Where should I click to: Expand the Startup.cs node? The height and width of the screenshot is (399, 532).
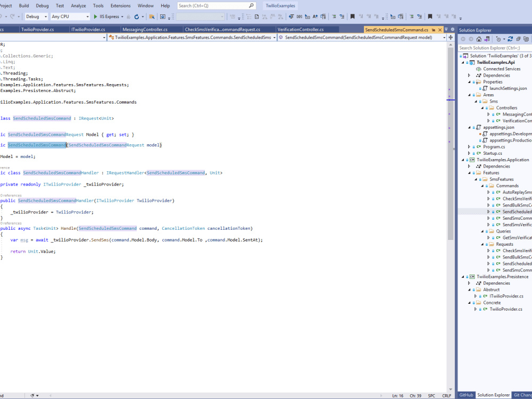point(469,153)
